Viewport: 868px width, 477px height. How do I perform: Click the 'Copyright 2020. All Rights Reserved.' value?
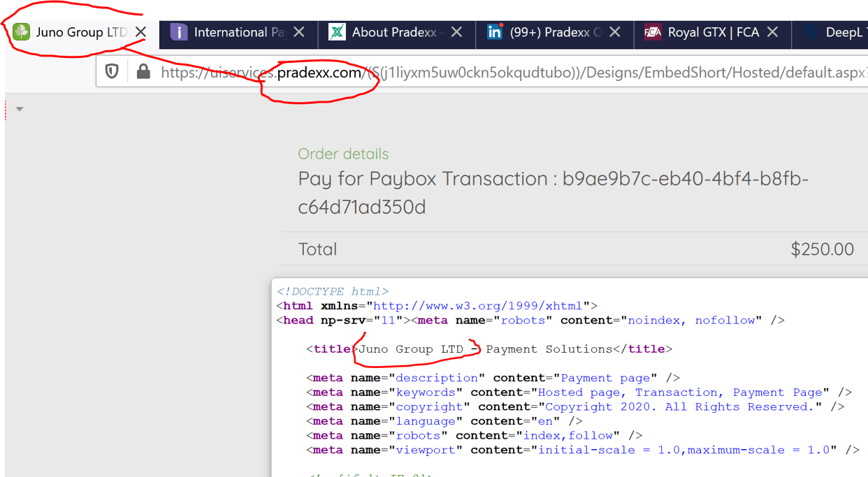pyautogui.click(x=680, y=406)
